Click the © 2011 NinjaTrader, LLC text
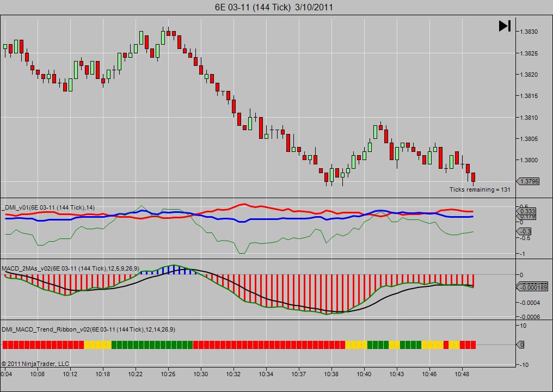The width and height of the screenshot is (553, 392). coord(35,364)
